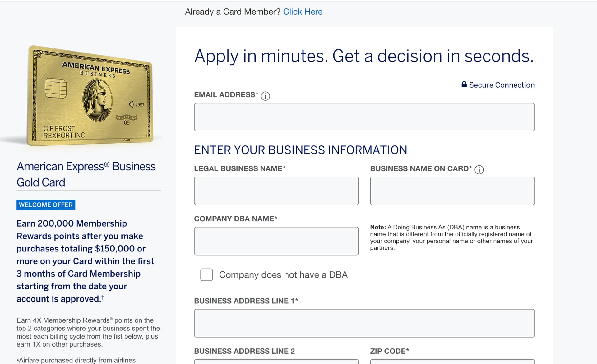Open the 'Click Here' Card Member link
This screenshot has width=597, height=364.
pyautogui.click(x=303, y=12)
